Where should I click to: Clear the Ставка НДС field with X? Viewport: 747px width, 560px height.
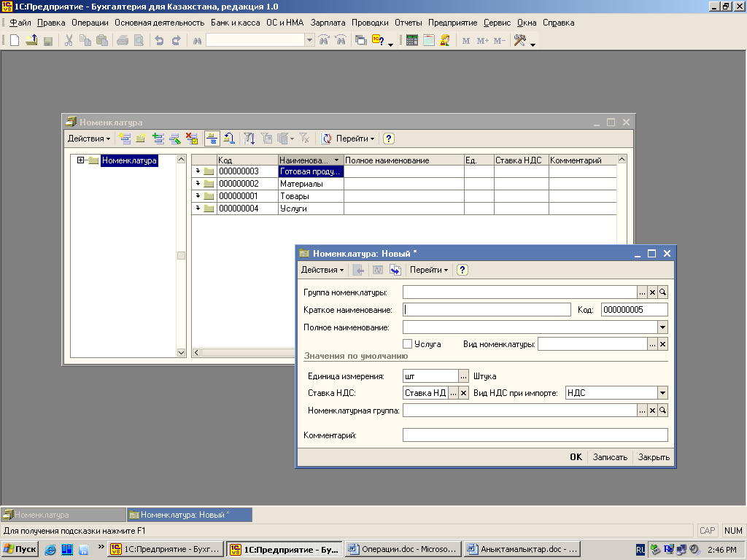tap(463, 393)
